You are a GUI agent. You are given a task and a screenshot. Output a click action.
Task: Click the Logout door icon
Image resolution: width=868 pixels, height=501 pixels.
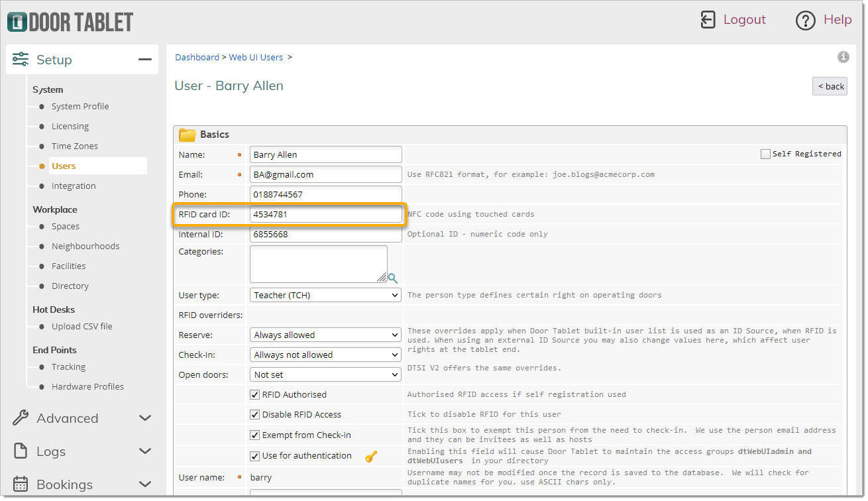[x=708, y=20]
